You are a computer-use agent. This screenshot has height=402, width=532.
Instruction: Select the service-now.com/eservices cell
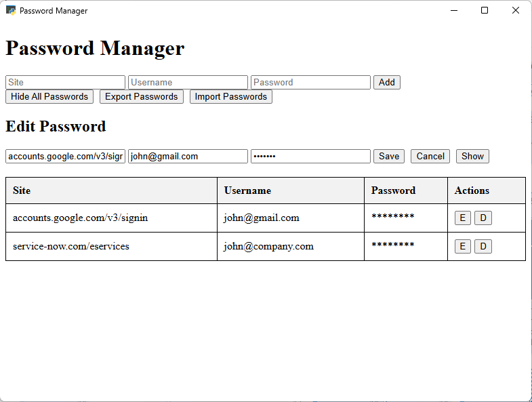pos(111,247)
